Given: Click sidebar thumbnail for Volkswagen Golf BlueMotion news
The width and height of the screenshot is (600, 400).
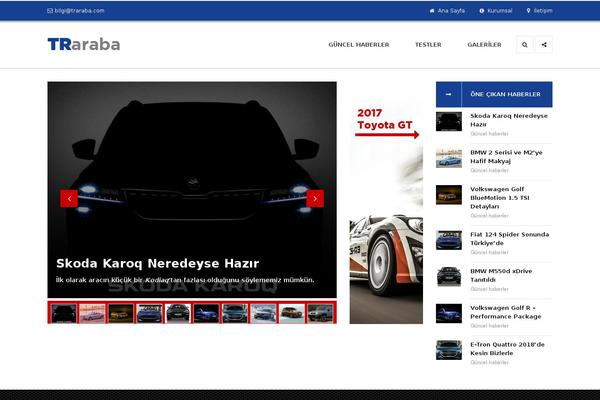Looking at the screenshot, I should tap(449, 195).
